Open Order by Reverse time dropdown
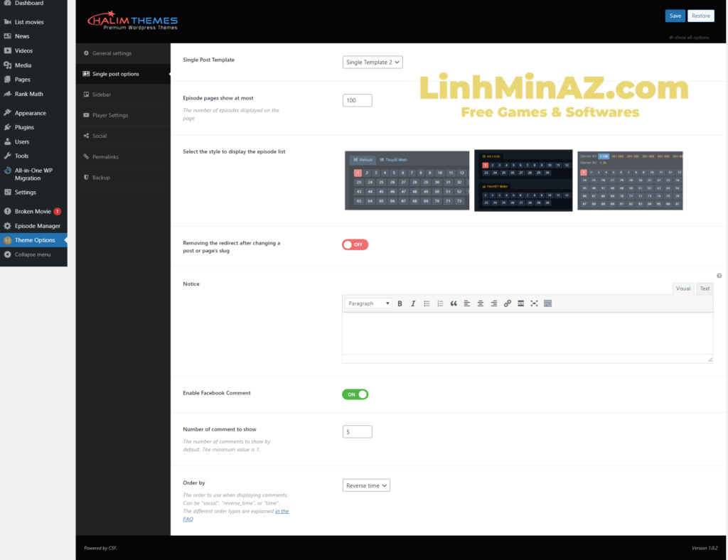 point(366,485)
